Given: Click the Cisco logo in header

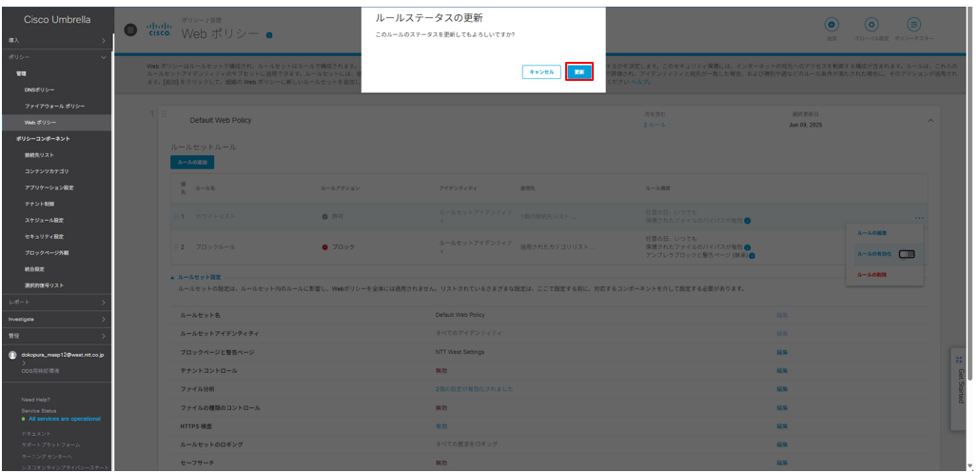Looking at the screenshot, I should tap(158, 30).
